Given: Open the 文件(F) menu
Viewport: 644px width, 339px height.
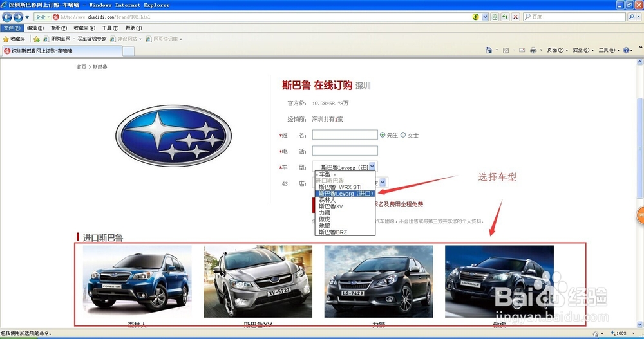Looking at the screenshot, I should click(x=12, y=28).
